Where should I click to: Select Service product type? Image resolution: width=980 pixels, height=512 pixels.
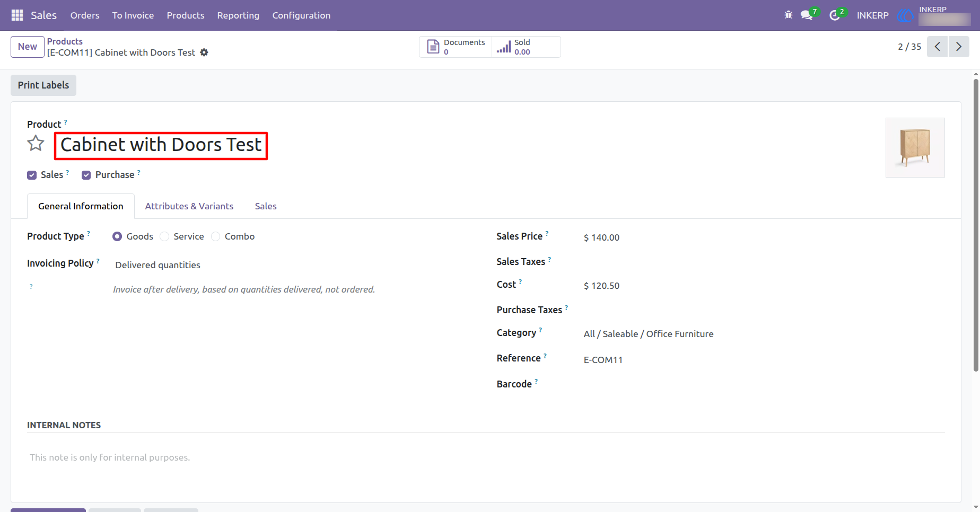point(164,236)
